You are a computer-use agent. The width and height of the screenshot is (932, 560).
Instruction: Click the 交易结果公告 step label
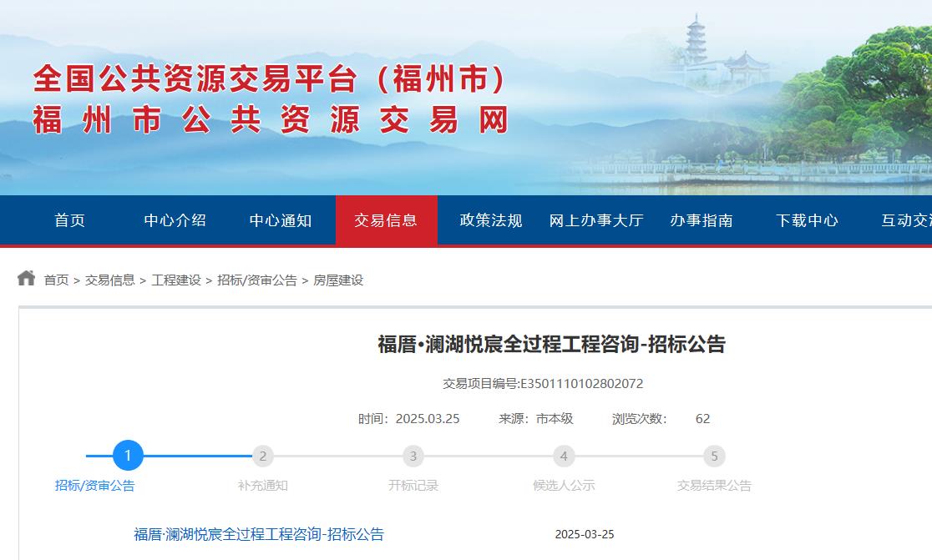coord(715,486)
